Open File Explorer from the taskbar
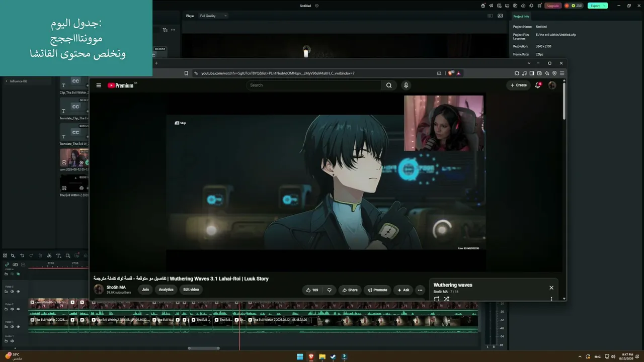Viewport: 644px width, 362px height. point(322,357)
